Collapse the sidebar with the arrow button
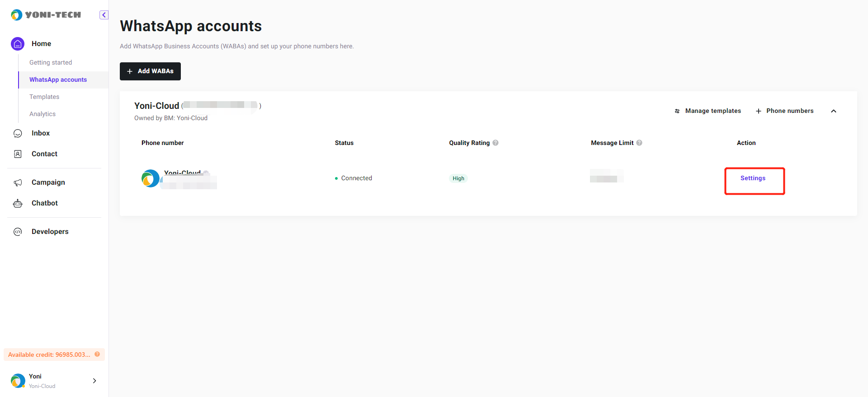 (x=104, y=15)
